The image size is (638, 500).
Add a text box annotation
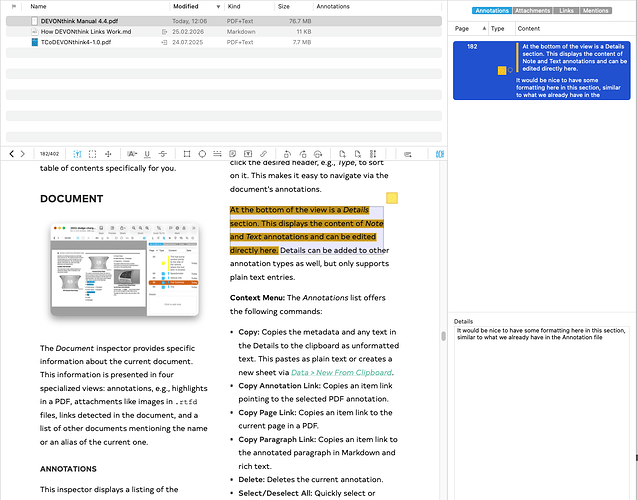click(x=248, y=154)
